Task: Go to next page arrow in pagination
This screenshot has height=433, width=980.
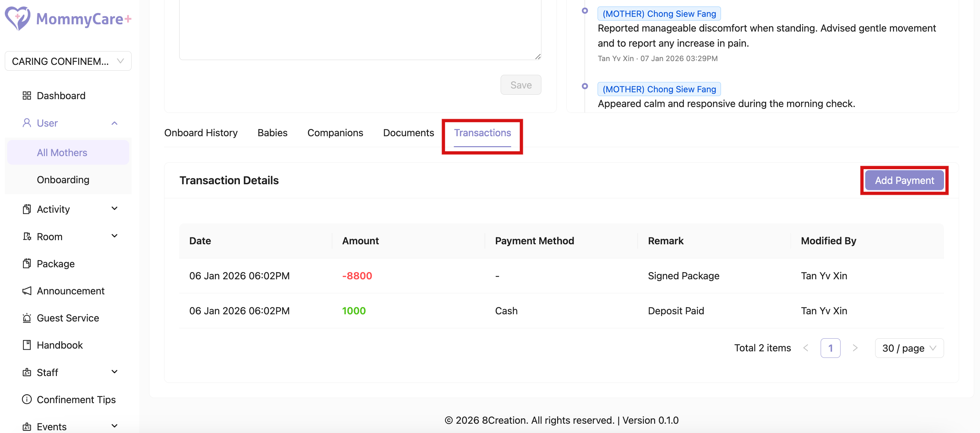Action: (x=855, y=348)
